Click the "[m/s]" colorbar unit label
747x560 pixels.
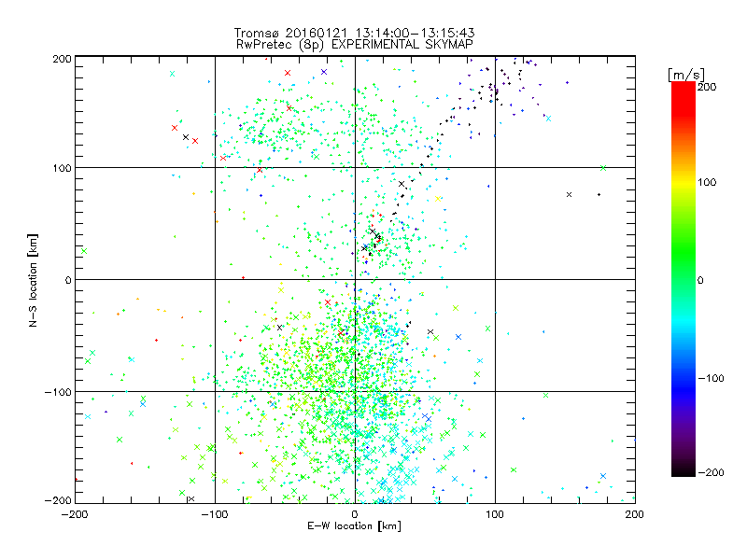tap(686, 75)
